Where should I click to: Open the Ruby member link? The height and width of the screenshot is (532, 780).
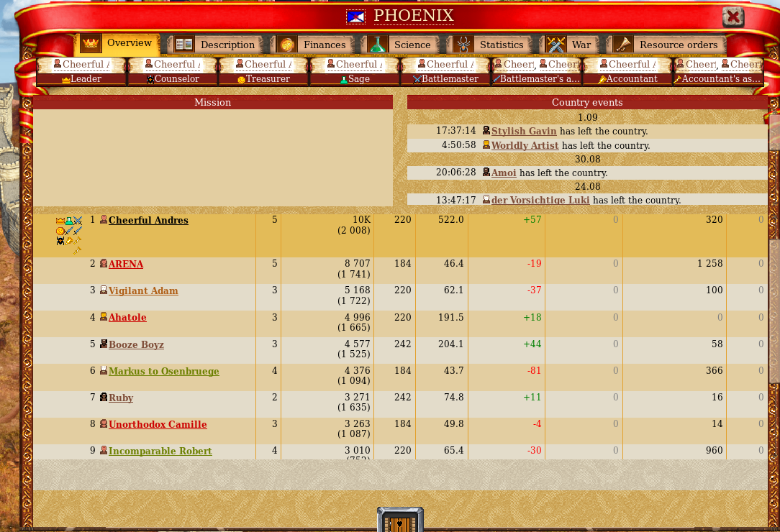(x=121, y=398)
